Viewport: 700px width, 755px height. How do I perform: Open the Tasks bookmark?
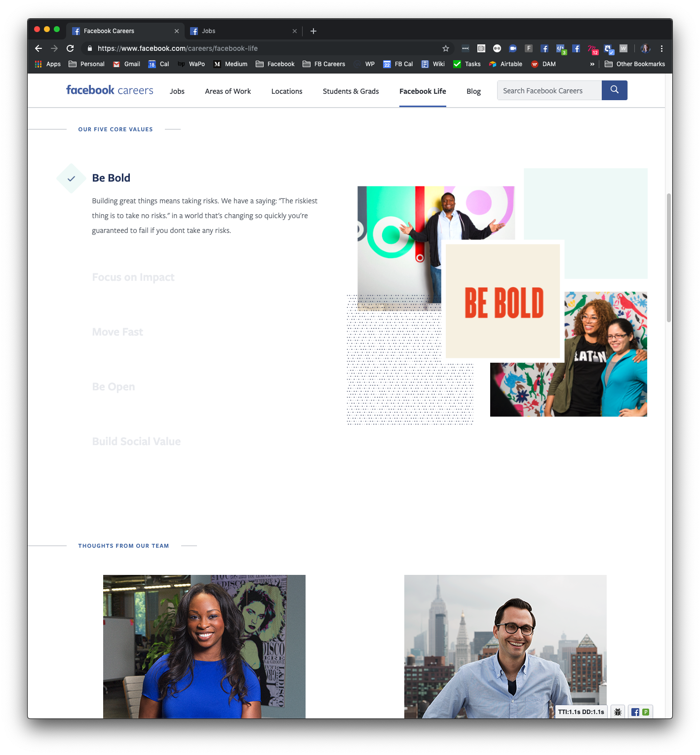tap(467, 64)
